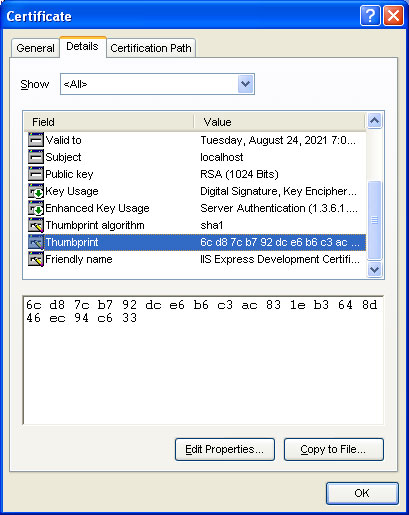Click the Valid to field icon
Screen dimensions: 409x515
(36, 140)
